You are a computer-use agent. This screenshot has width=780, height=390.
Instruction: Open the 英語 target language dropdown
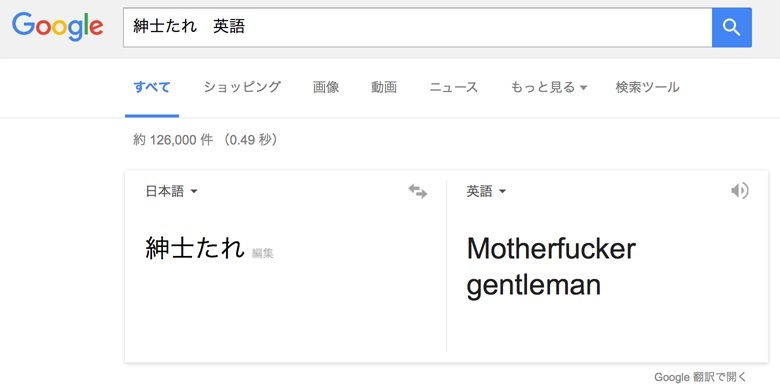[486, 191]
